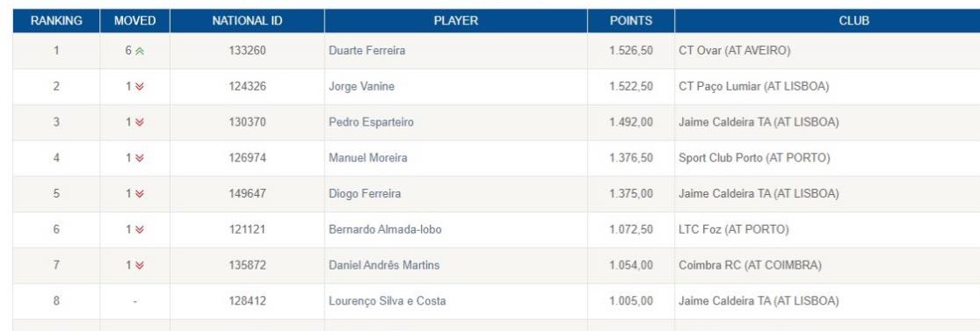Viewport: 980px width, 331px height.
Task: Sort table by PLAYER header
Action: coord(455,20)
